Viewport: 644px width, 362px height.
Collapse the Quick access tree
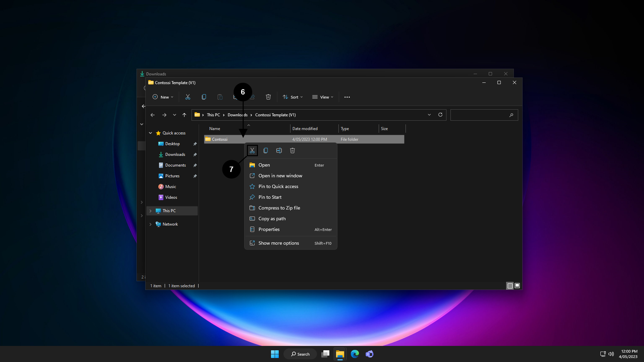pyautogui.click(x=151, y=133)
